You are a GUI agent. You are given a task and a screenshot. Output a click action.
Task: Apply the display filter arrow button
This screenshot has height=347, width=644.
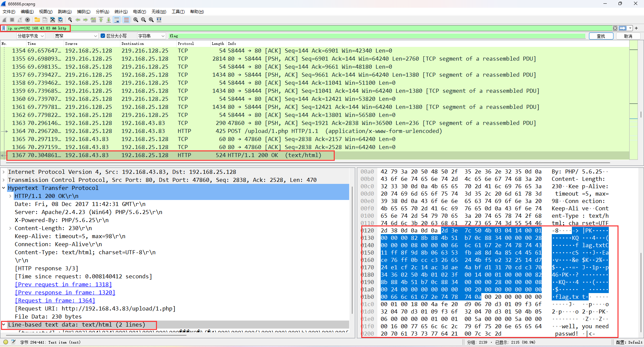(623, 28)
